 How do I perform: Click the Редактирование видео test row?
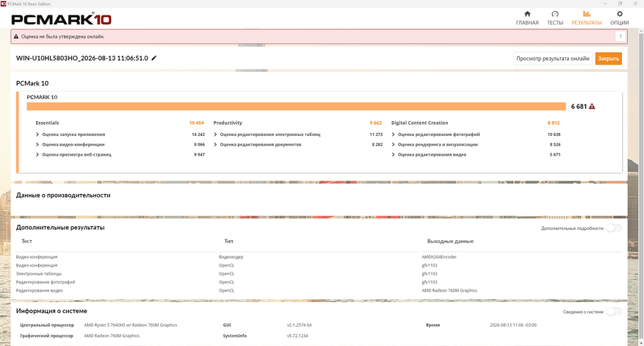[40, 290]
